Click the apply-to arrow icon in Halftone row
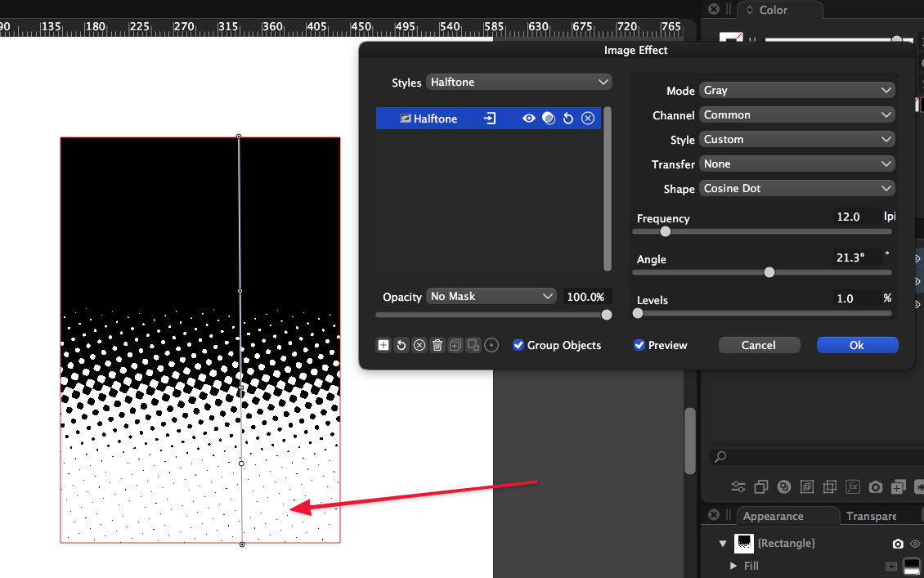 tap(489, 119)
